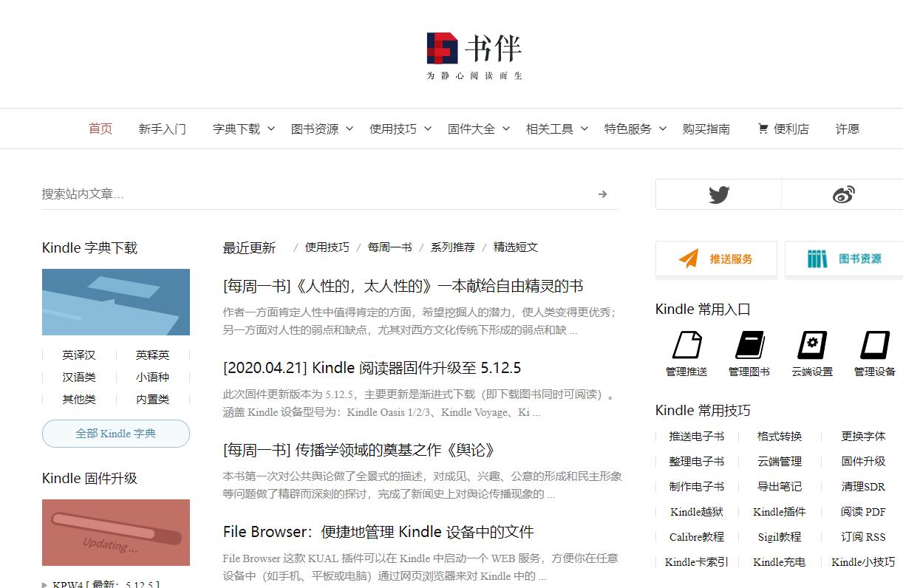The image size is (903, 588).
Task: Click the 管理推送 document icon
Action: (x=686, y=345)
